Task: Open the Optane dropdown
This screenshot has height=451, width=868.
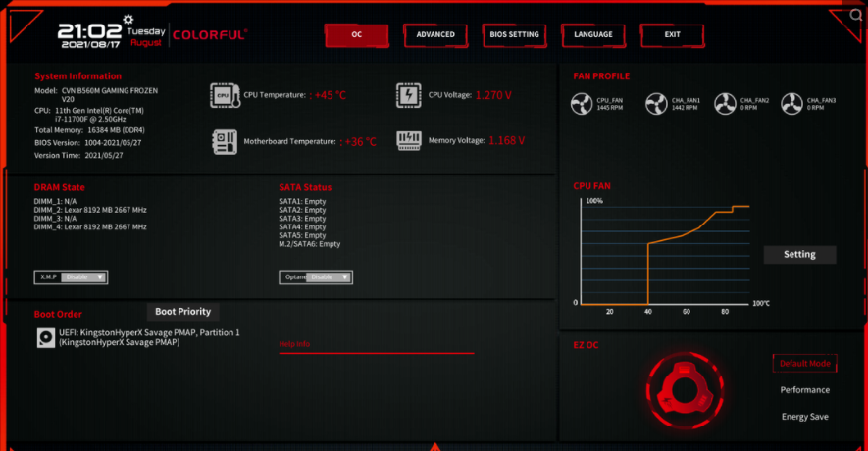Action: (329, 277)
